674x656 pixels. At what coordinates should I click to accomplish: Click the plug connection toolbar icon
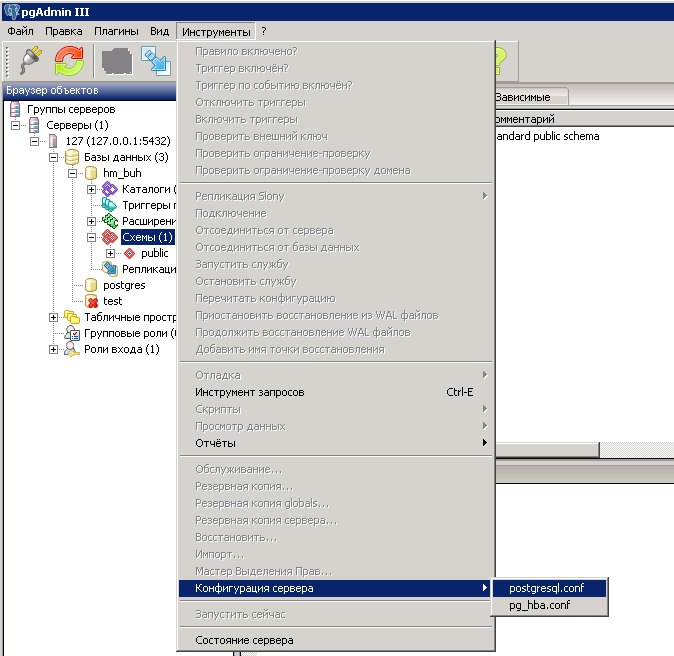click(31, 61)
